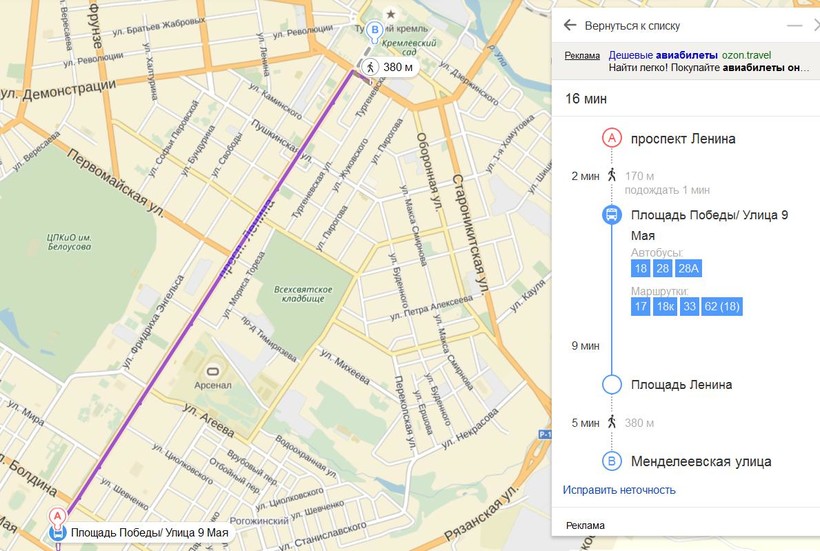Choose marshrutka route 62 (18)
This screenshot has height=551, width=820.
(722, 306)
